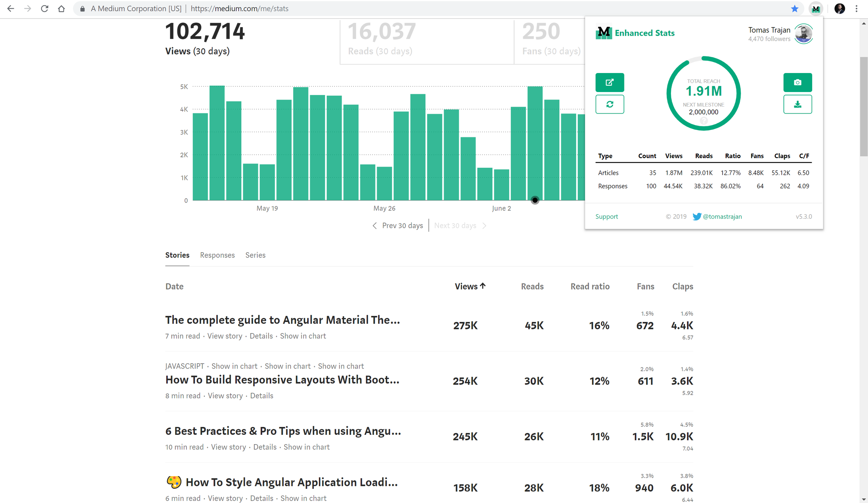Image resolution: width=868 pixels, height=503 pixels.
Task: Click the download icon button in popup
Action: pyautogui.click(x=797, y=104)
